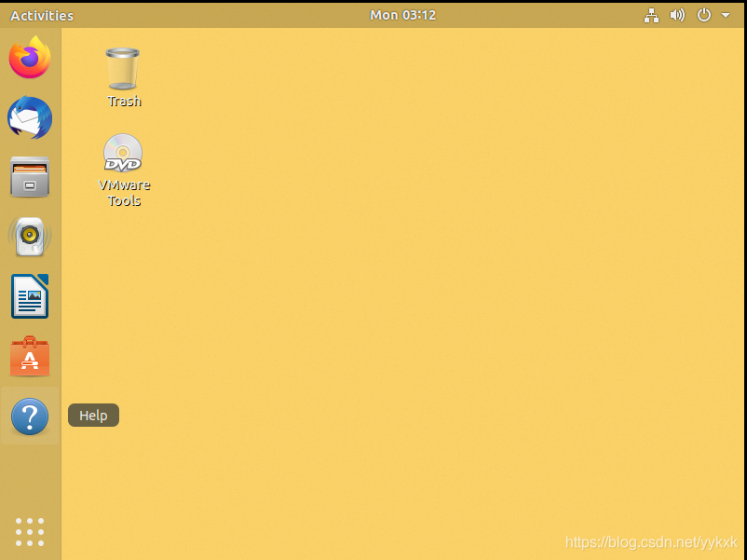Open the Activities overview
Screen dimensions: 747x560
point(42,16)
